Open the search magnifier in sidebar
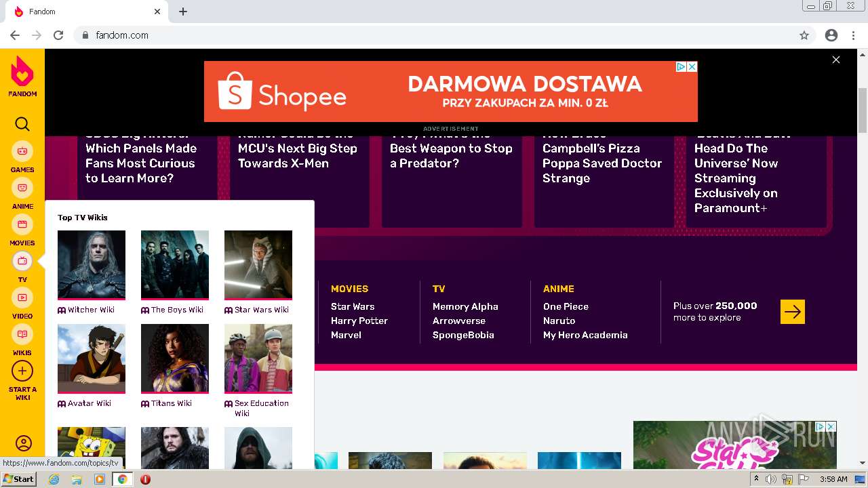The height and width of the screenshot is (488, 868). tap(22, 124)
